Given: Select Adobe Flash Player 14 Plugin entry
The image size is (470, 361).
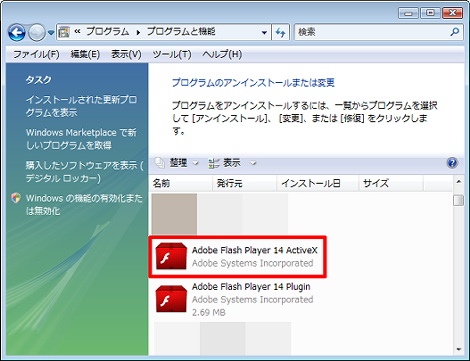Looking at the screenshot, I should point(235,299).
